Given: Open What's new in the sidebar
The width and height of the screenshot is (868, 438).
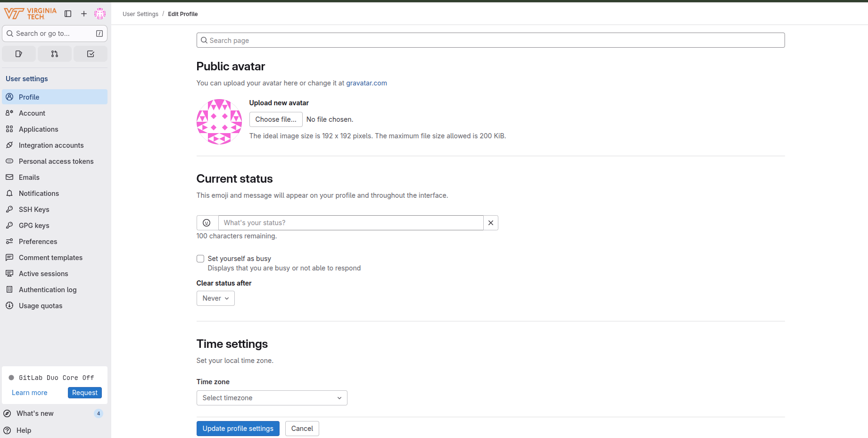Looking at the screenshot, I should tap(35, 413).
